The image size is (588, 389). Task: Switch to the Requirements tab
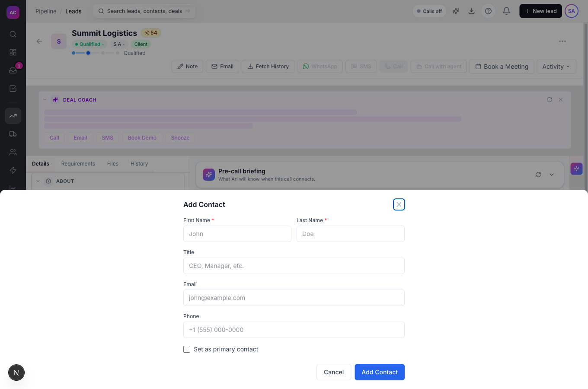[78, 164]
